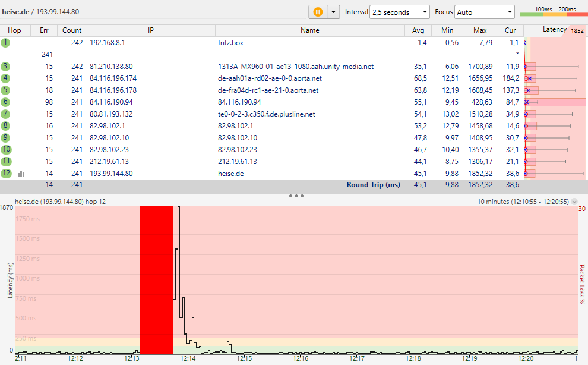The image size is (588, 365).
Task: Open the Focus Auto dropdown
Action: coord(484,12)
